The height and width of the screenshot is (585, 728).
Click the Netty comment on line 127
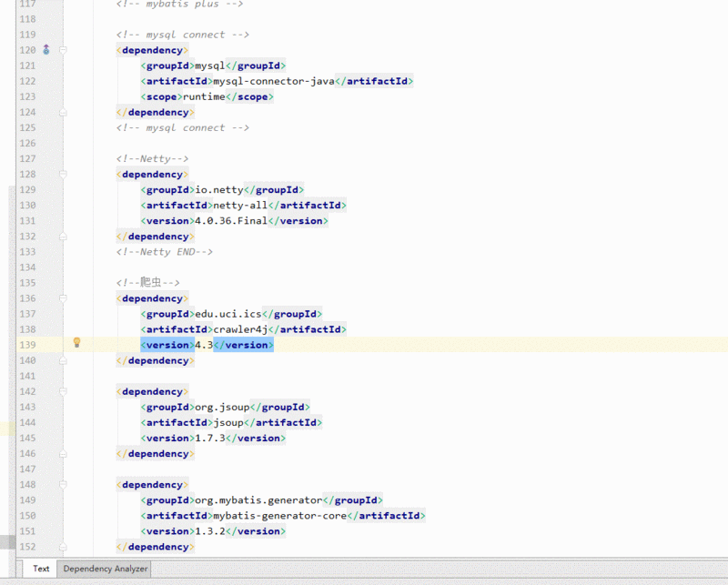pos(152,159)
